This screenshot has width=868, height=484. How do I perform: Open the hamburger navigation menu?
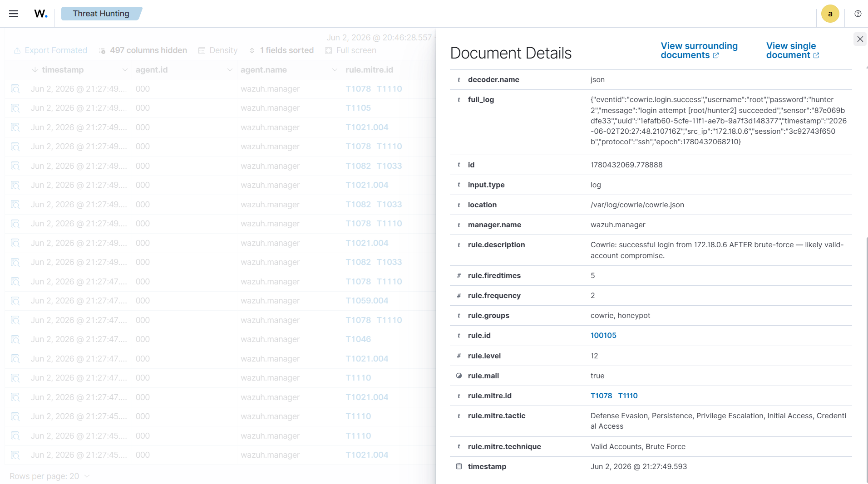click(x=14, y=14)
